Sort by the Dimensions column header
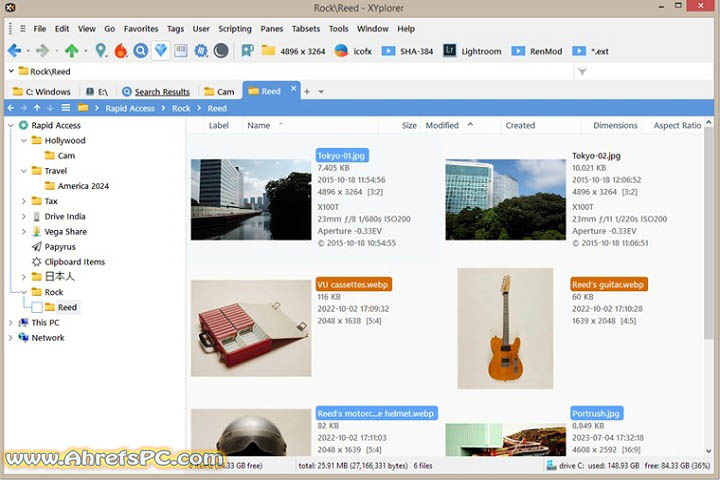 click(615, 125)
